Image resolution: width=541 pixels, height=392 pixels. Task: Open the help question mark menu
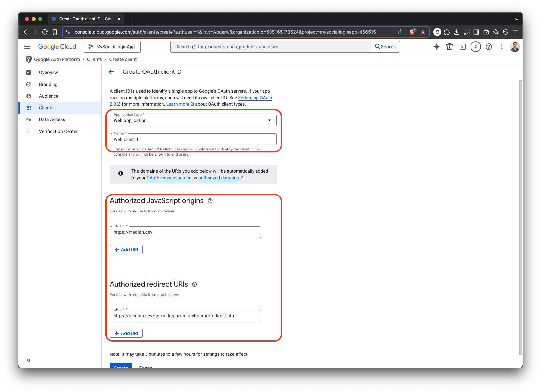pos(489,47)
